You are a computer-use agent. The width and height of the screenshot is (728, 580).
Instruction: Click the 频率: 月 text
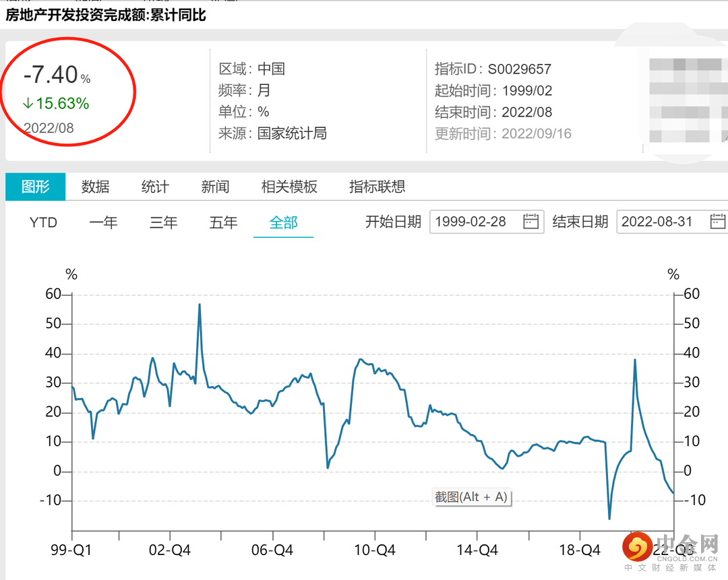[244, 90]
